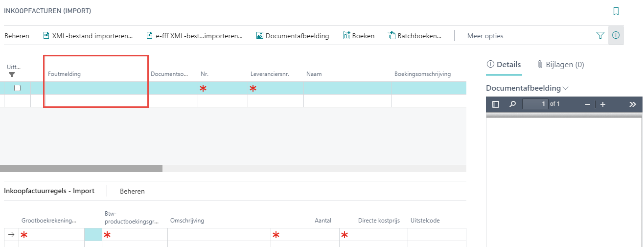Open the filter pane funnel icon

(600, 35)
